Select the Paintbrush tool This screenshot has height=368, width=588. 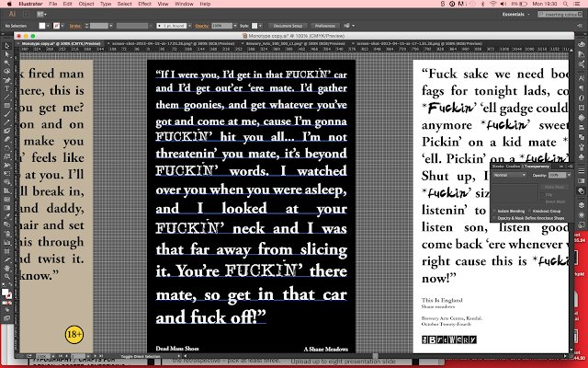[6, 114]
